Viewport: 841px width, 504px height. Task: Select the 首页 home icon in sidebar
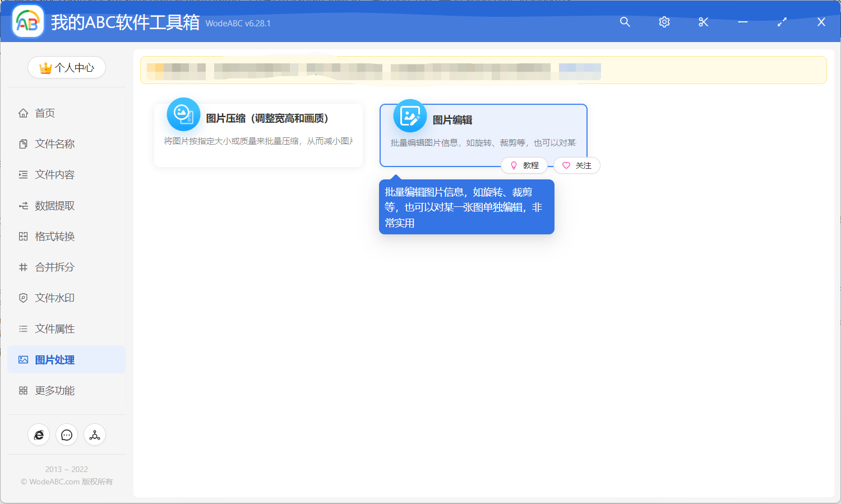coord(22,113)
